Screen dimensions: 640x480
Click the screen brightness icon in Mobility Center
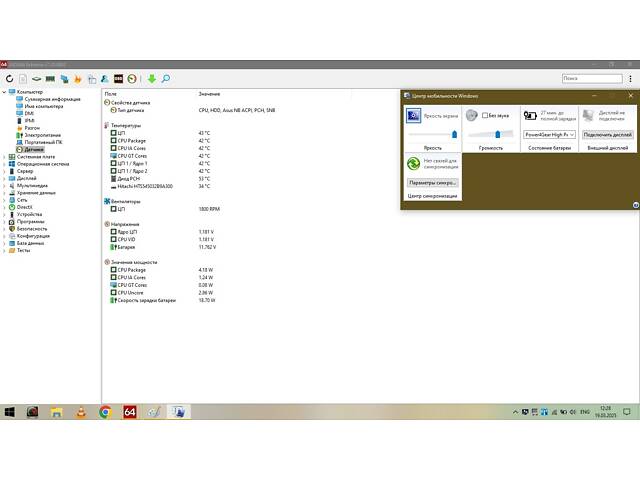tap(413, 116)
